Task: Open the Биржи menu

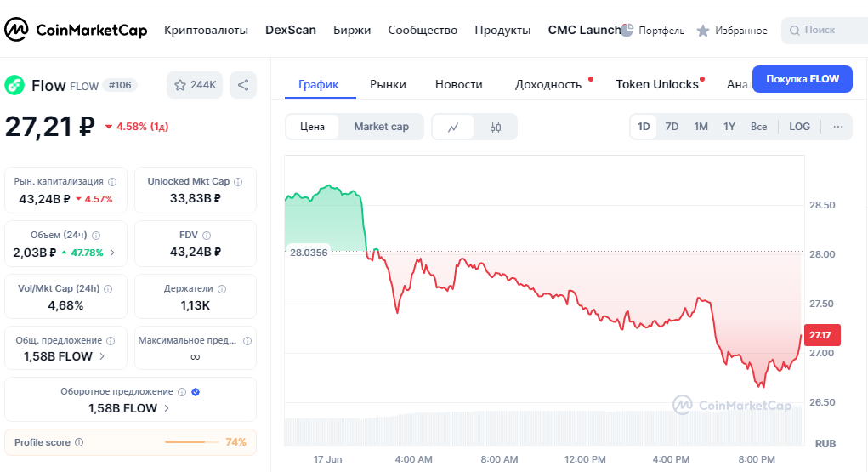Action: pyautogui.click(x=352, y=31)
